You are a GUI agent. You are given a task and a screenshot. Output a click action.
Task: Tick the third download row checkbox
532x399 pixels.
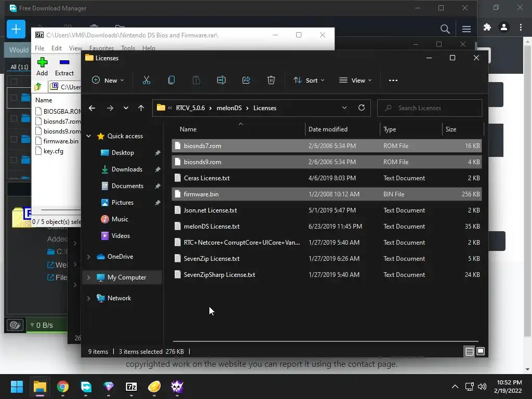(x=14, y=139)
